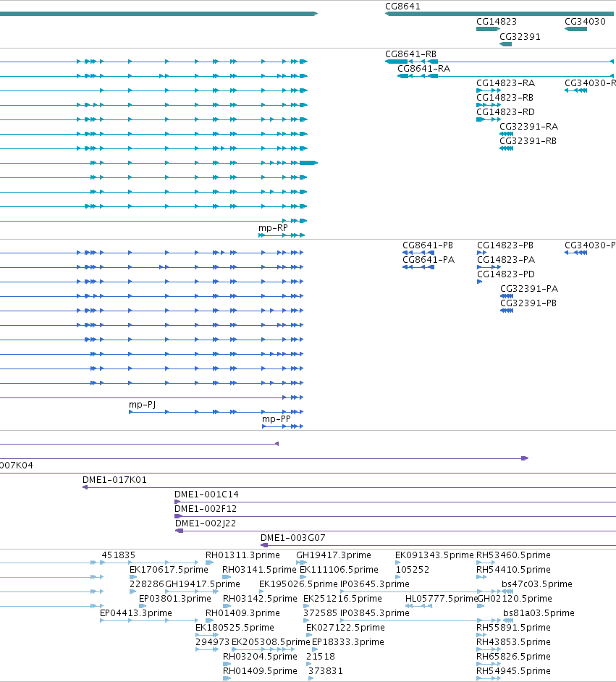Click EST EK091343.5prime
The height and width of the screenshot is (682, 616).
pos(397,563)
